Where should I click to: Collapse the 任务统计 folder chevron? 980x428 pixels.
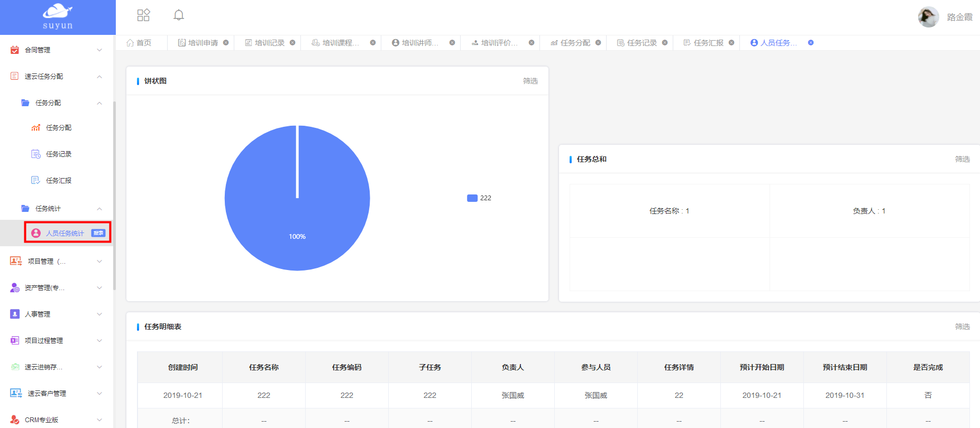click(x=99, y=209)
